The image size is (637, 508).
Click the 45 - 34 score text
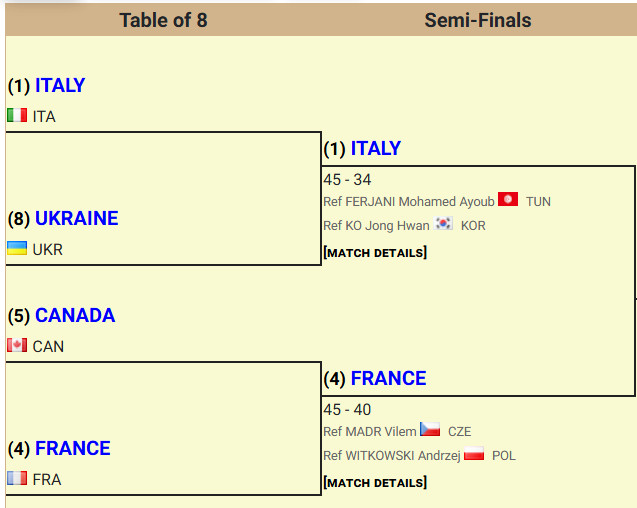(347, 180)
